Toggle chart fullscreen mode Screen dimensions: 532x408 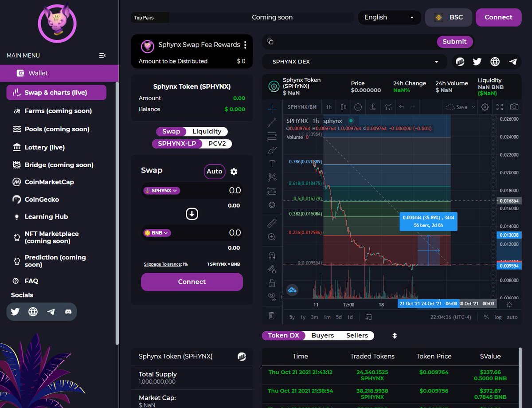tap(500, 107)
